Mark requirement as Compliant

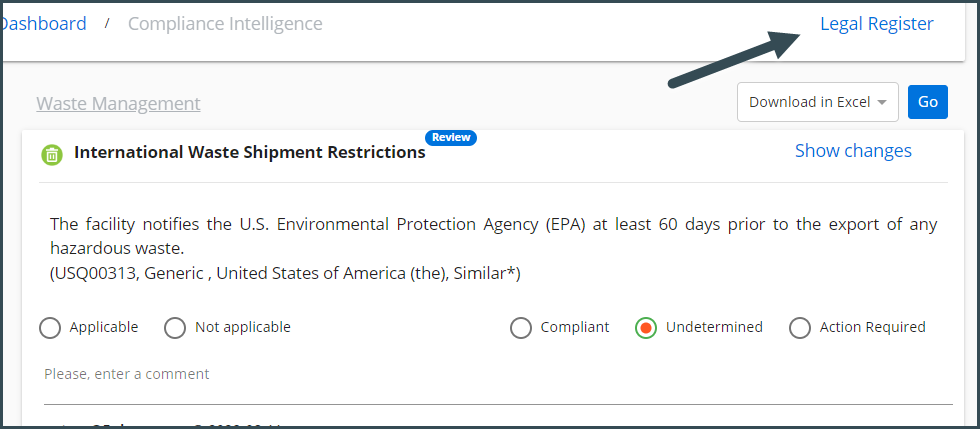521,328
